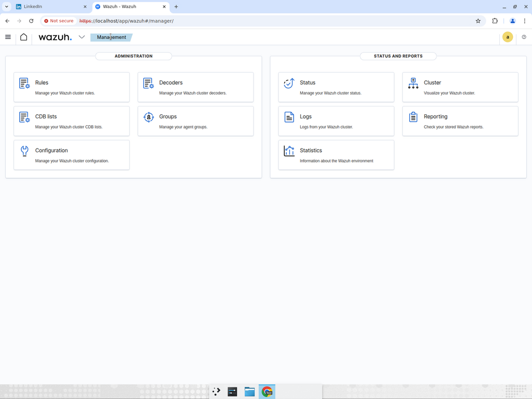Image resolution: width=532 pixels, height=399 pixels.
Task: Open the Rules title link
Action: click(x=42, y=83)
